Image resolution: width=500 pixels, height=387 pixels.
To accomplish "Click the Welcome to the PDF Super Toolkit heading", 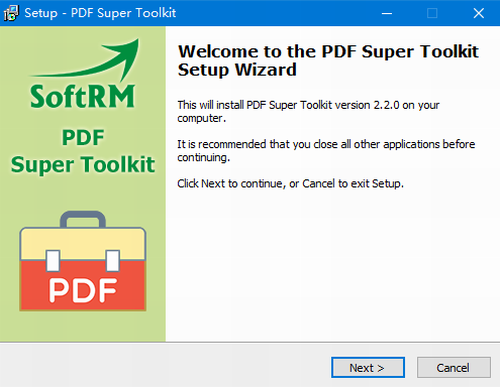I will pos(328,60).
